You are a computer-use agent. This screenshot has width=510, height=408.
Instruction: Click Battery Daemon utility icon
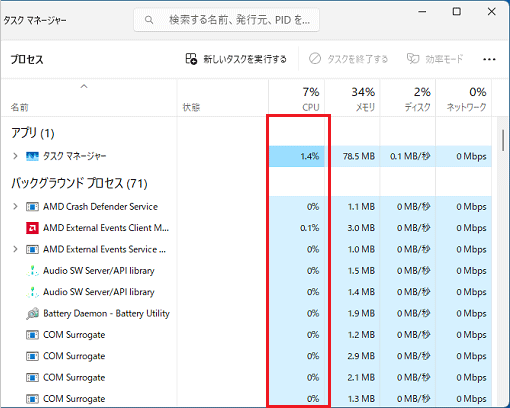click(32, 313)
